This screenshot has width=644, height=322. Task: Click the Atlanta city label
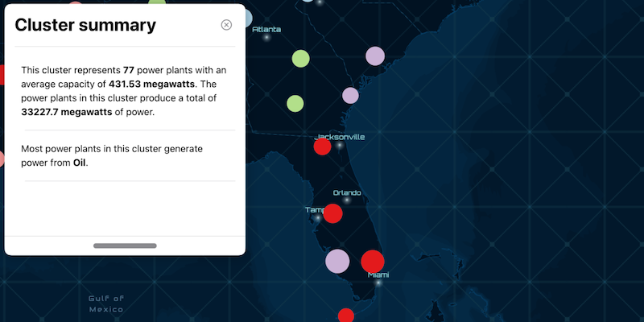[x=266, y=30]
